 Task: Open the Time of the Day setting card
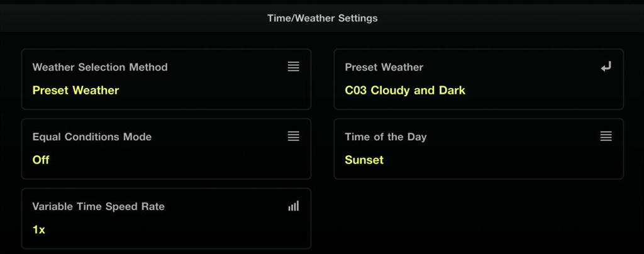[478, 149]
